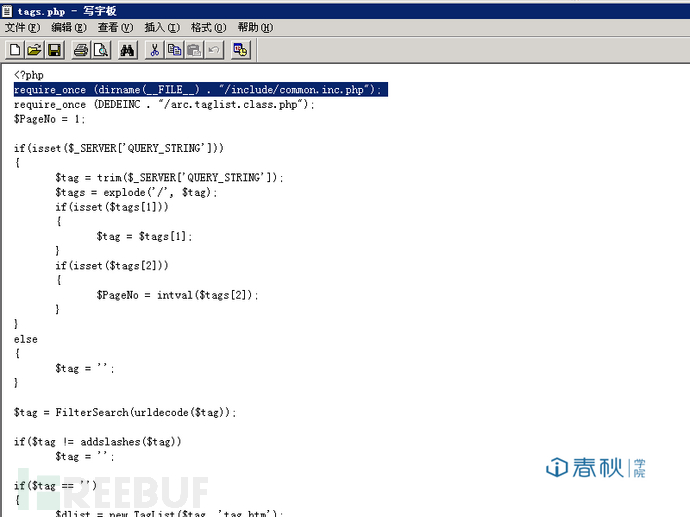The image size is (690, 517).
Task: Click the if($tag == '') line
Action: pyautogui.click(x=55, y=486)
